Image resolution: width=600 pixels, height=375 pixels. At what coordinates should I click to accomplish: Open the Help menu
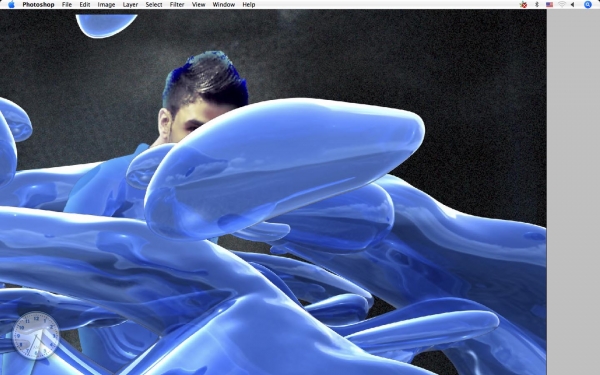[x=249, y=5]
